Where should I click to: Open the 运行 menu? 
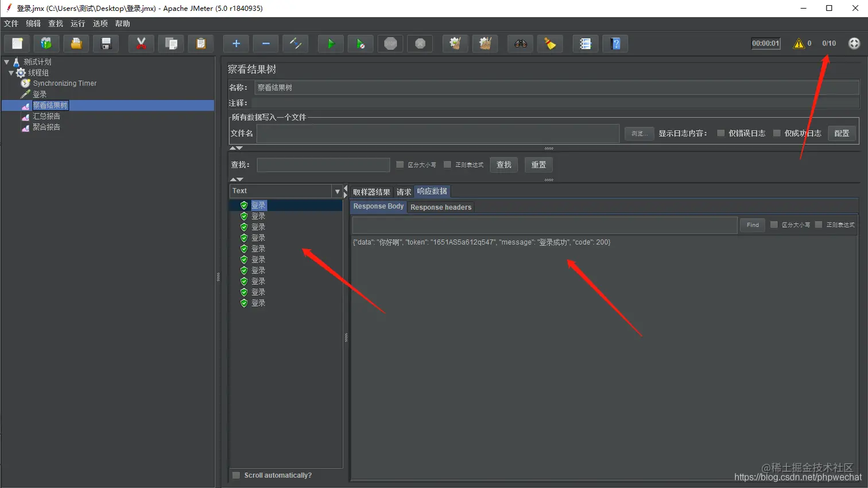(77, 24)
